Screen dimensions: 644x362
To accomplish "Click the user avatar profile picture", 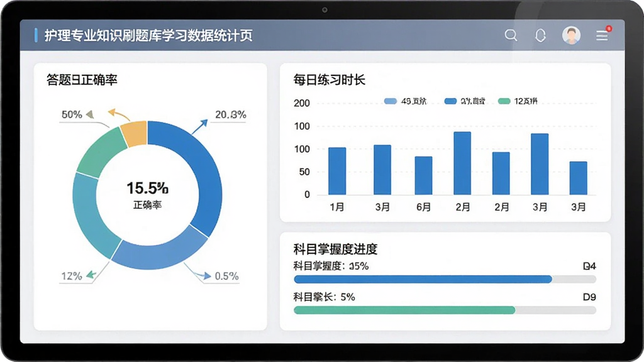I will pyautogui.click(x=571, y=35).
